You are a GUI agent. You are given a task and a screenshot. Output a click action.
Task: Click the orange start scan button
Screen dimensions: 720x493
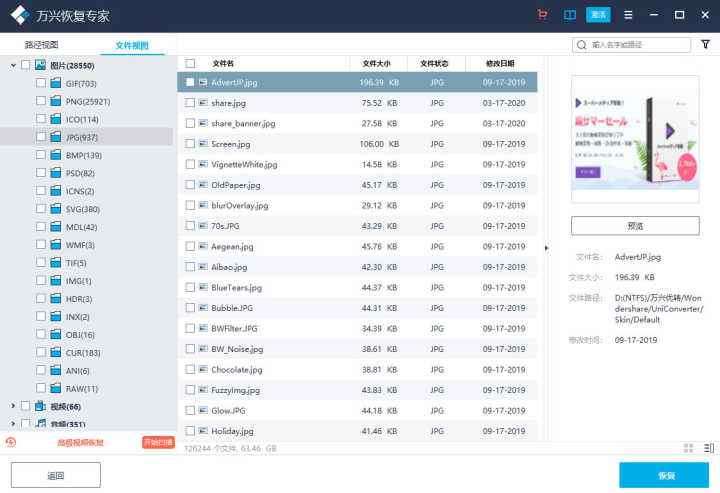click(158, 443)
